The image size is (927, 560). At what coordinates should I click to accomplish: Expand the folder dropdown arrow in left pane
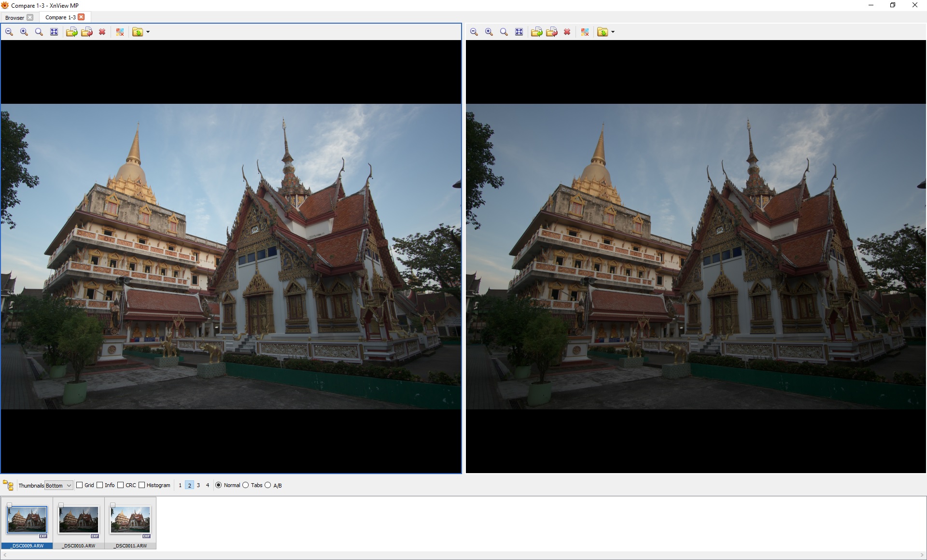pos(148,32)
